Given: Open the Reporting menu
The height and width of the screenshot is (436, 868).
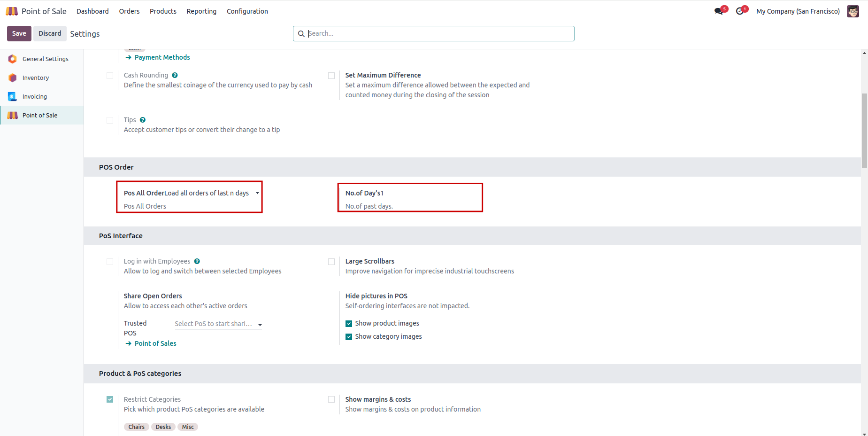Looking at the screenshot, I should 201,11.
